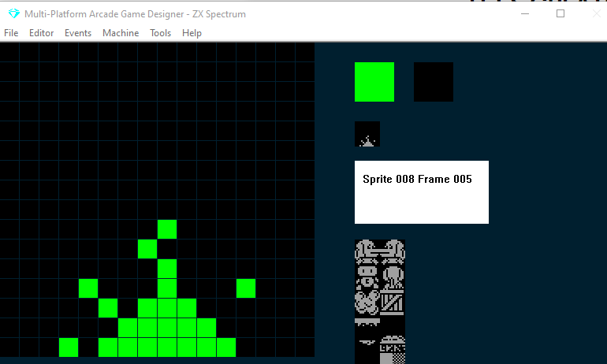Viewport: 607px width, 364px height.
Task: Toggle the isolated green pixel farthest right in the grid
Action: pos(246,288)
